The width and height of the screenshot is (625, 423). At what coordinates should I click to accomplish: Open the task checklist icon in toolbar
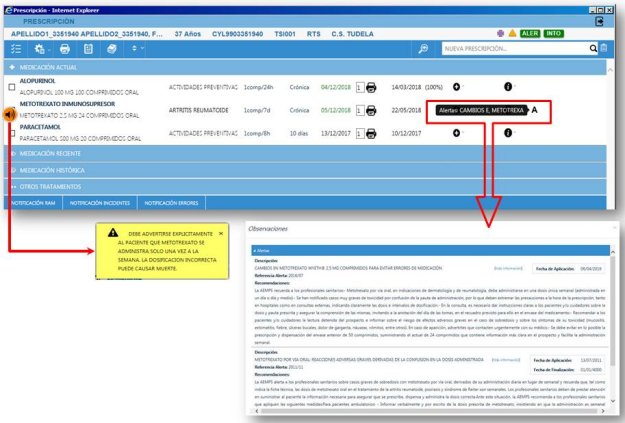click(15, 48)
